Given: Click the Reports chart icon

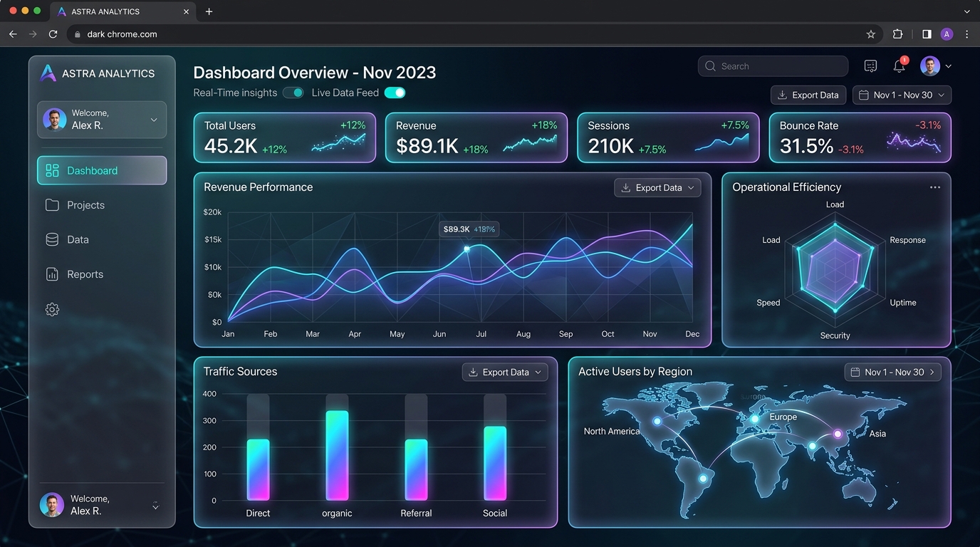Looking at the screenshot, I should click(x=52, y=274).
